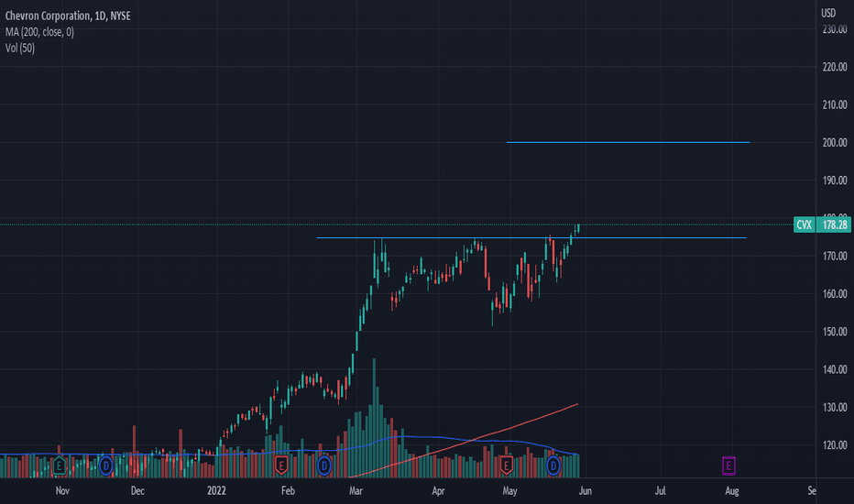
Task: Click the Mar label on time axis
Action: coord(356,491)
